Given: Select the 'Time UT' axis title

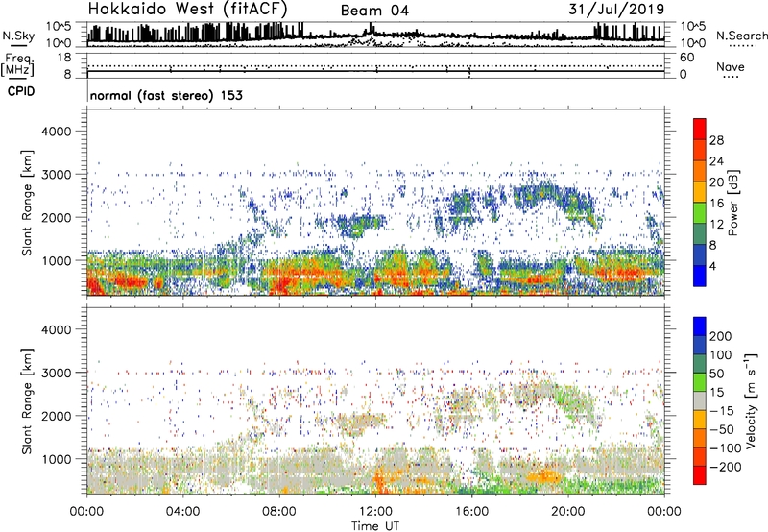Looking at the screenshot, I should click(375, 526).
